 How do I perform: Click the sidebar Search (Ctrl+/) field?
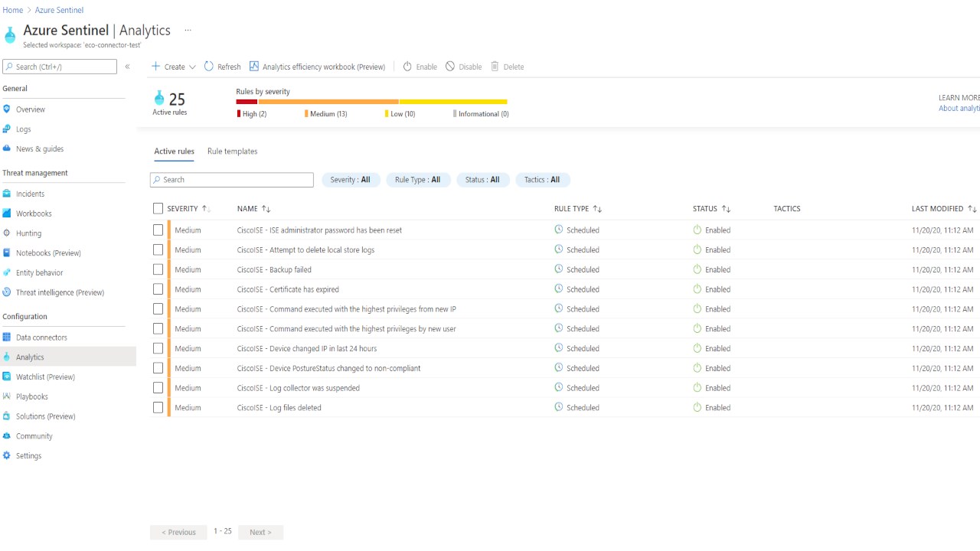pos(60,67)
